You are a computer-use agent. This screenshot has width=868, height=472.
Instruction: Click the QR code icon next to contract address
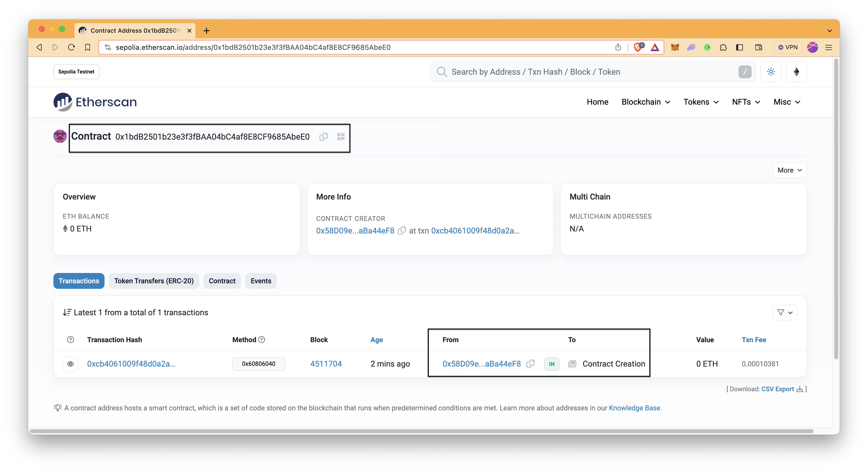[340, 137]
